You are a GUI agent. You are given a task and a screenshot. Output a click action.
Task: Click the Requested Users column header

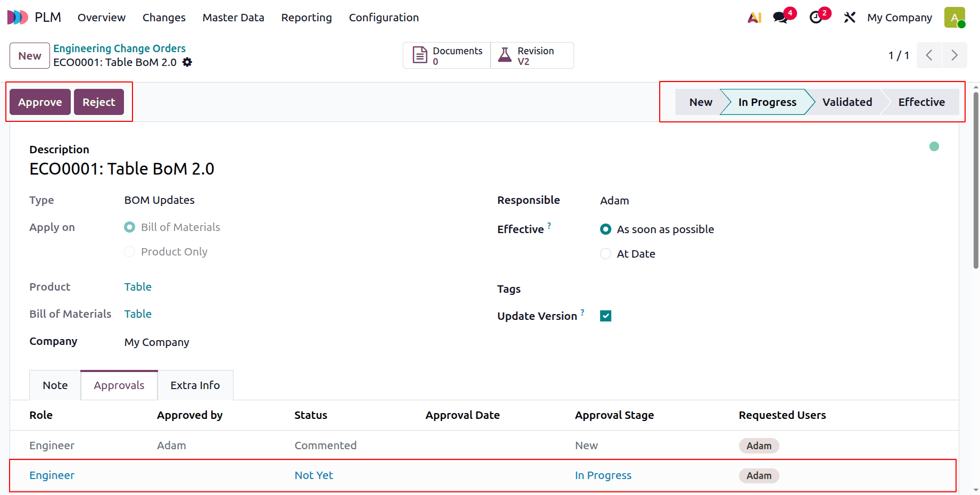pyautogui.click(x=782, y=415)
